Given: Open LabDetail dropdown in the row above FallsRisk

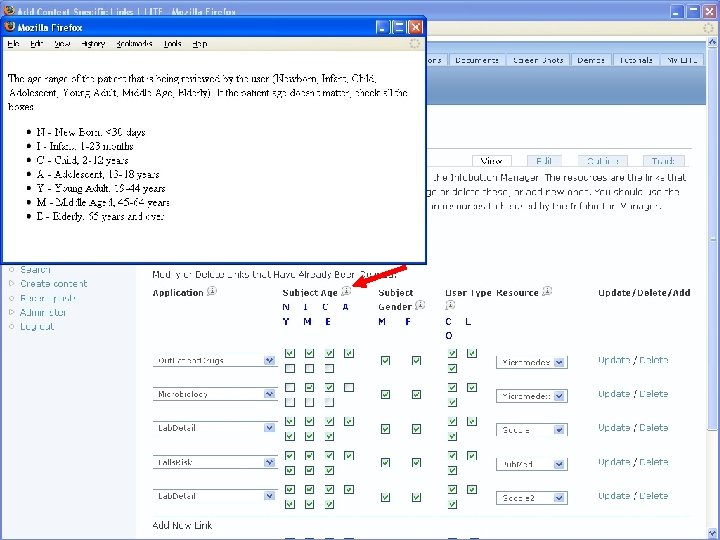Looking at the screenshot, I should click(x=215, y=428).
